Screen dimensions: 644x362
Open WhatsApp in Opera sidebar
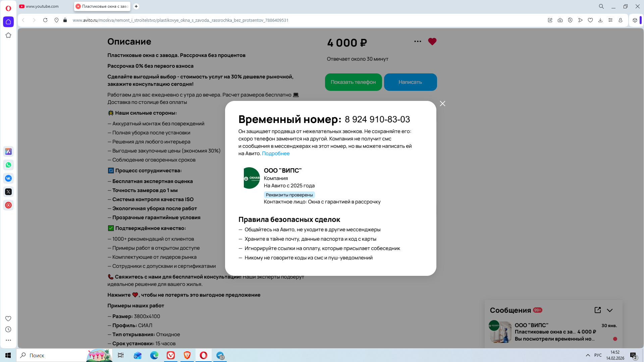pyautogui.click(x=8, y=165)
